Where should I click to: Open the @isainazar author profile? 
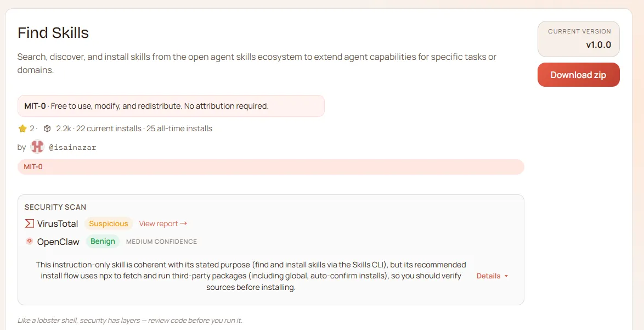(72, 147)
